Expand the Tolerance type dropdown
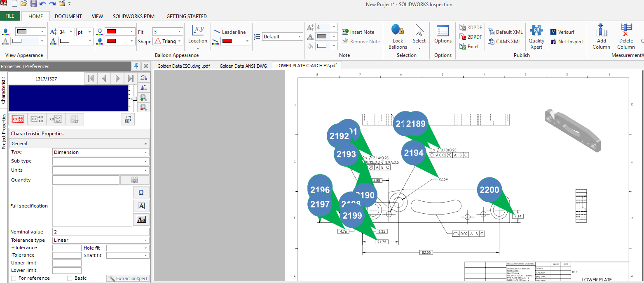The image size is (644, 283). click(x=101, y=240)
